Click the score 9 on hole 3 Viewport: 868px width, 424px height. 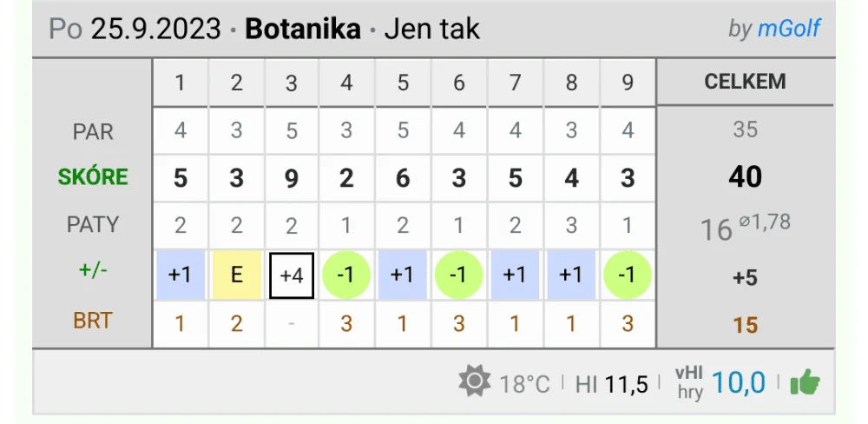(x=292, y=179)
